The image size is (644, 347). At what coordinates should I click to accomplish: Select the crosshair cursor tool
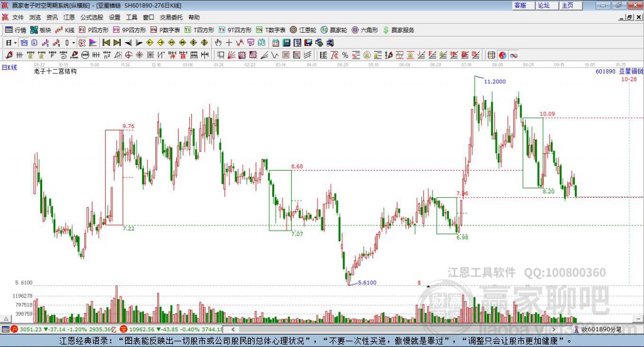point(229,43)
